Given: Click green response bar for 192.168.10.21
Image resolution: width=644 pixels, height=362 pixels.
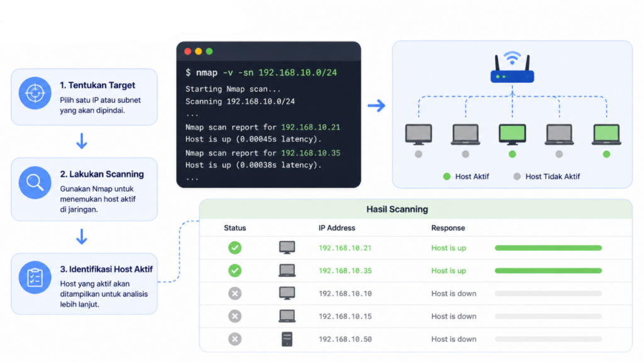Looking at the screenshot, I should click(548, 248).
